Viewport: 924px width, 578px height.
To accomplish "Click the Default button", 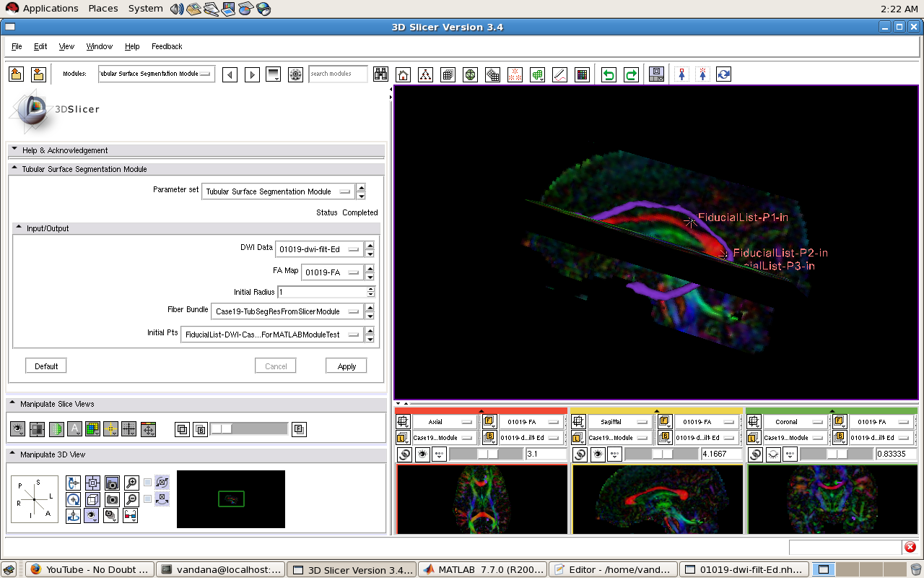I will point(46,366).
